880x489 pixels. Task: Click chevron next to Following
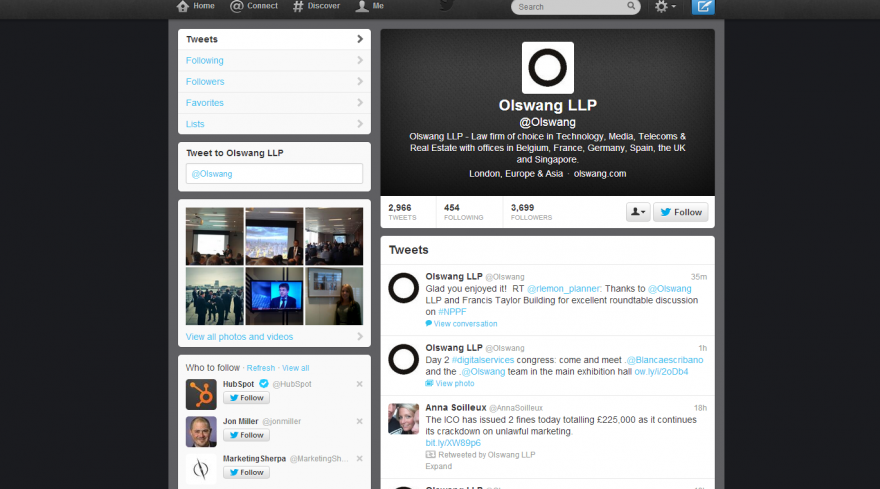pyautogui.click(x=360, y=60)
